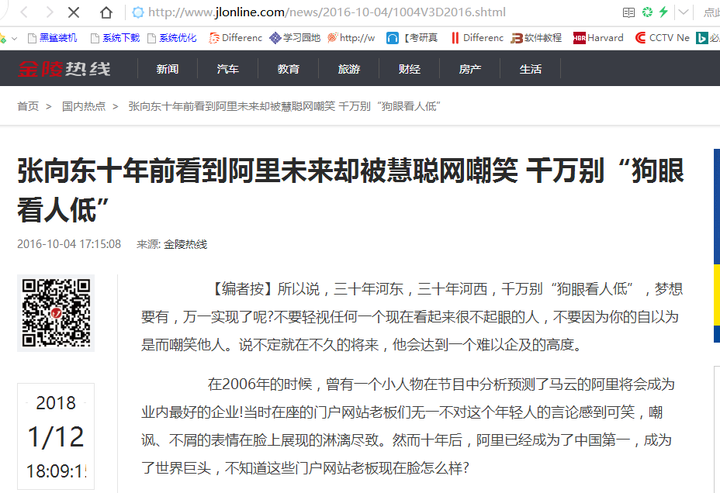Click the 金陵热线 site logo
Viewport: 720px width, 493px height.
[62, 70]
